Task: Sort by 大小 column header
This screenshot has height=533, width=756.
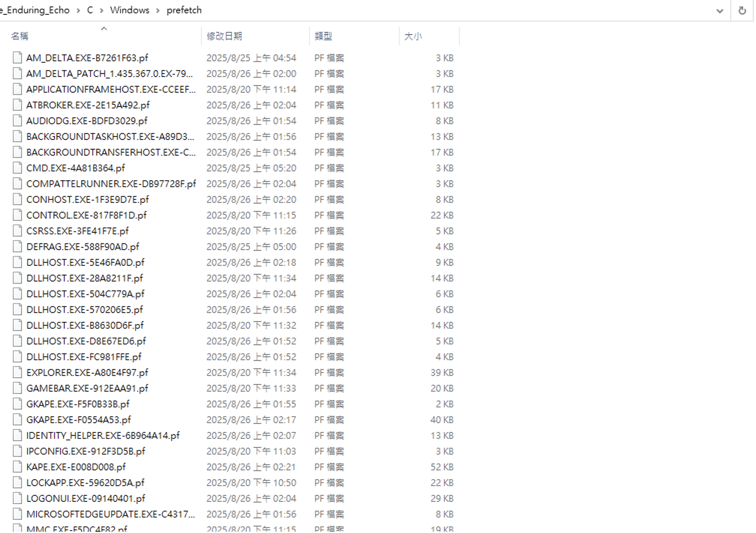Action: pos(413,36)
